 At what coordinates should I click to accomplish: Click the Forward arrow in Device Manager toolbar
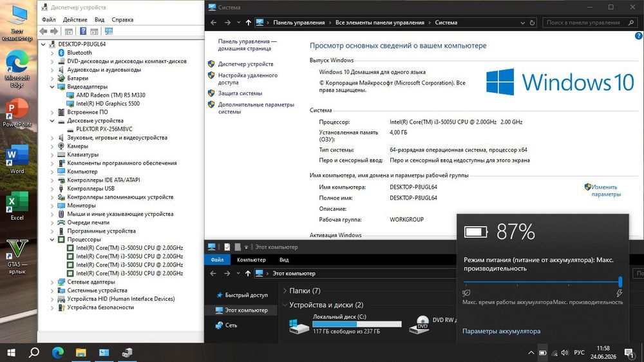(x=54, y=31)
